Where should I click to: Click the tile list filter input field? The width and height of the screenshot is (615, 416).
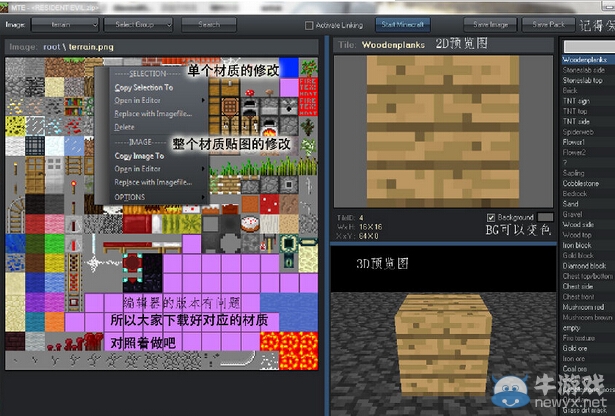pyautogui.click(x=589, y=47)
